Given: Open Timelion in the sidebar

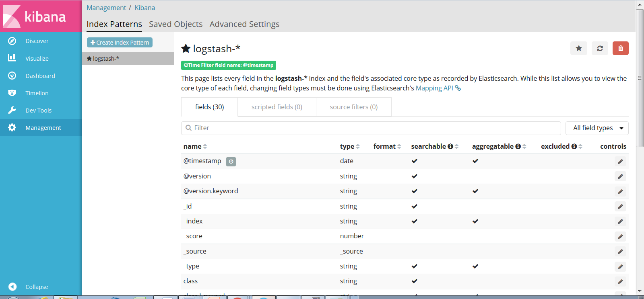Looking at the screenshot, I should 37,93.
